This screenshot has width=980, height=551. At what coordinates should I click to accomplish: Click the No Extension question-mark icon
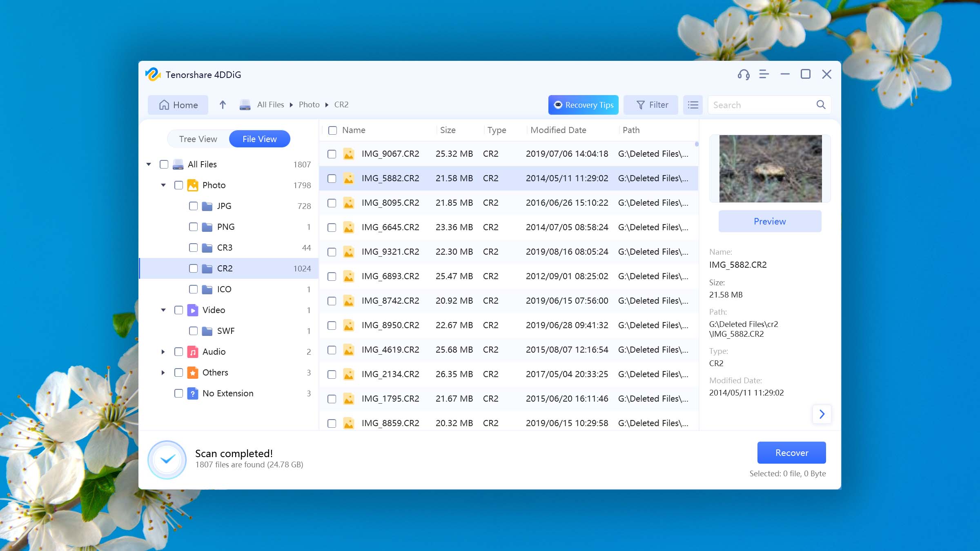[193, 393]
